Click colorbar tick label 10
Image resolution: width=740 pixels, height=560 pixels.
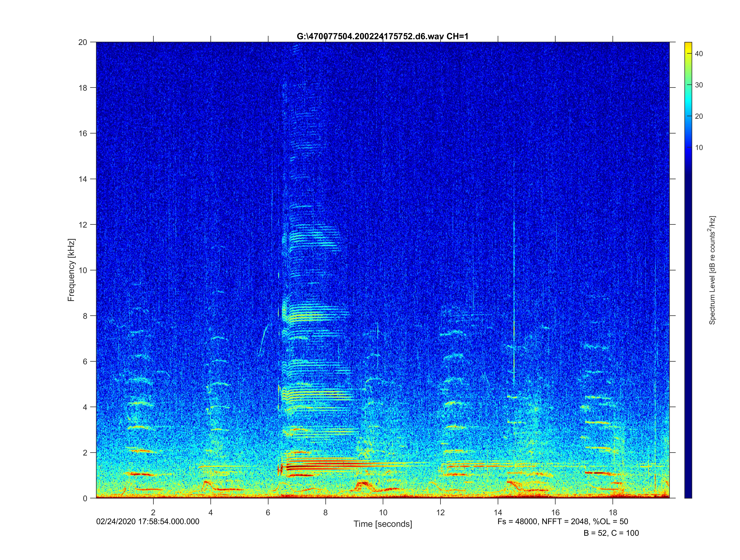tap(699, 148)
